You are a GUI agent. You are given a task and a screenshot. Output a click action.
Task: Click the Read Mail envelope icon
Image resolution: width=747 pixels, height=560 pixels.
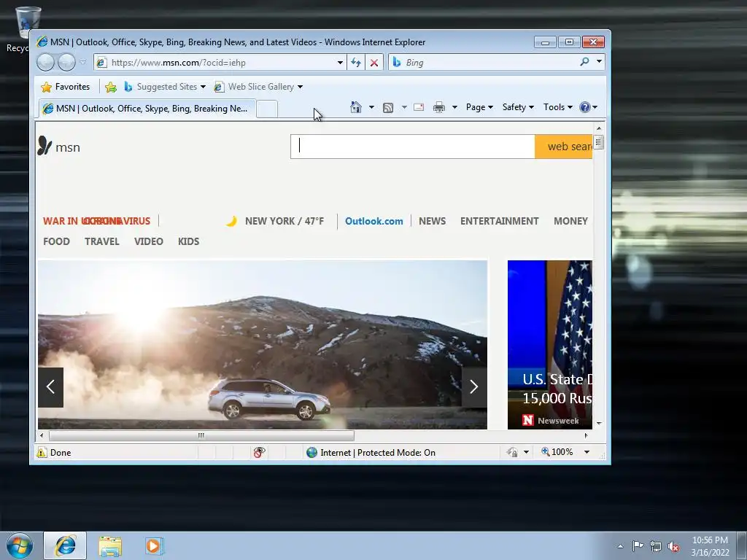[x=419, y=107]
